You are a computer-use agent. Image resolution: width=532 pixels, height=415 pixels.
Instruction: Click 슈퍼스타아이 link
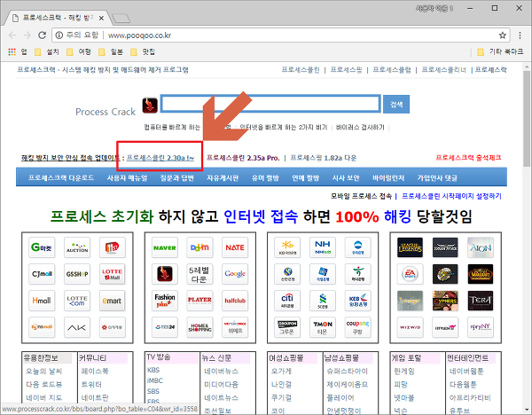(x=347, y=372)
